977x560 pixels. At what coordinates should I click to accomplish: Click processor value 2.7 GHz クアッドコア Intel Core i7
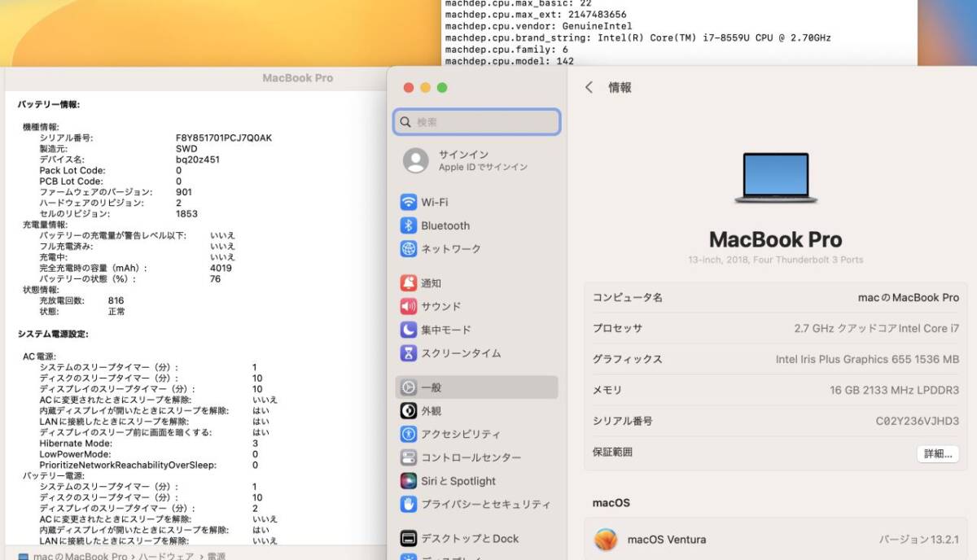(x=877, y=329)
